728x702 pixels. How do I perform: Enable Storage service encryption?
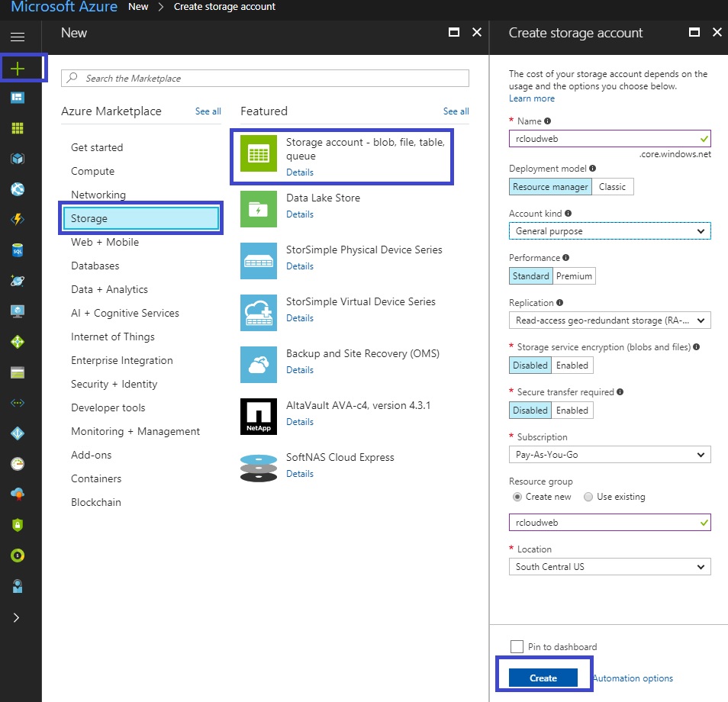click(572, 365)
